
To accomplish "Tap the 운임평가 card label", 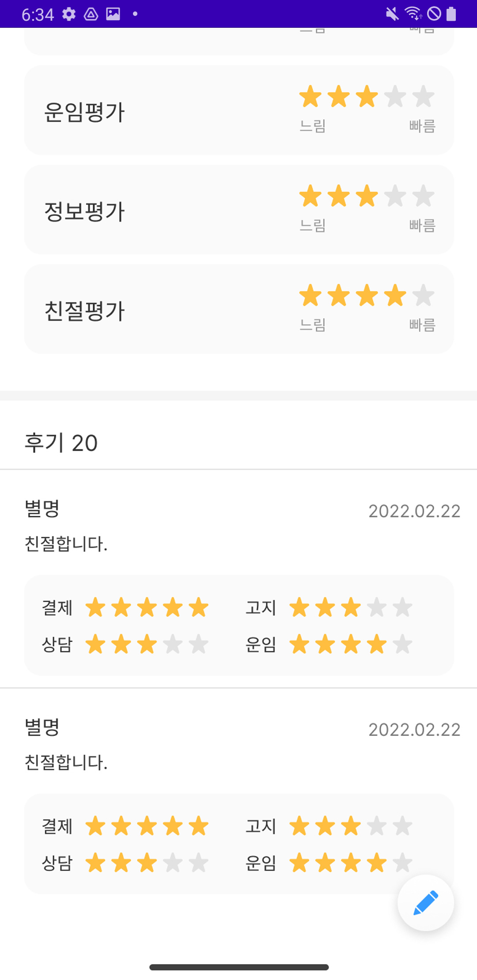I will [84, 112].
